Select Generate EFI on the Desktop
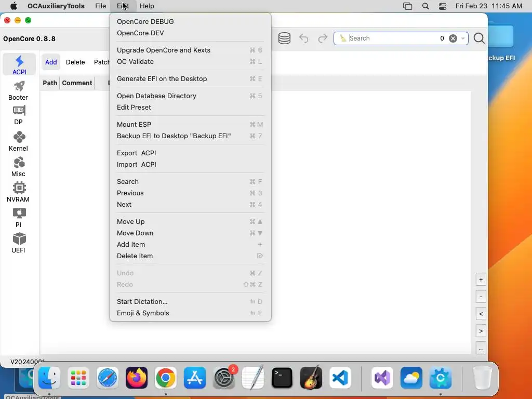Image resolution: width=532 pixels, height=399 pixels. [x=190, y=79]
